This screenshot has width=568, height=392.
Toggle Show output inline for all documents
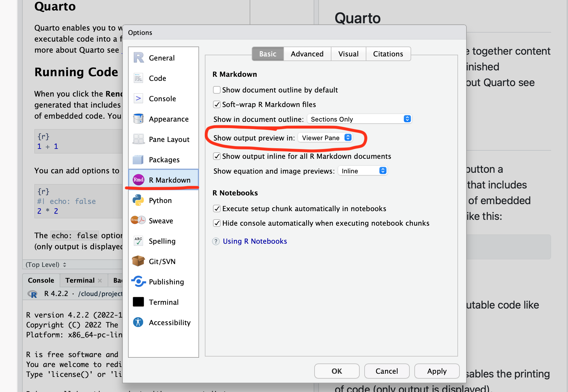pos(217,156)
